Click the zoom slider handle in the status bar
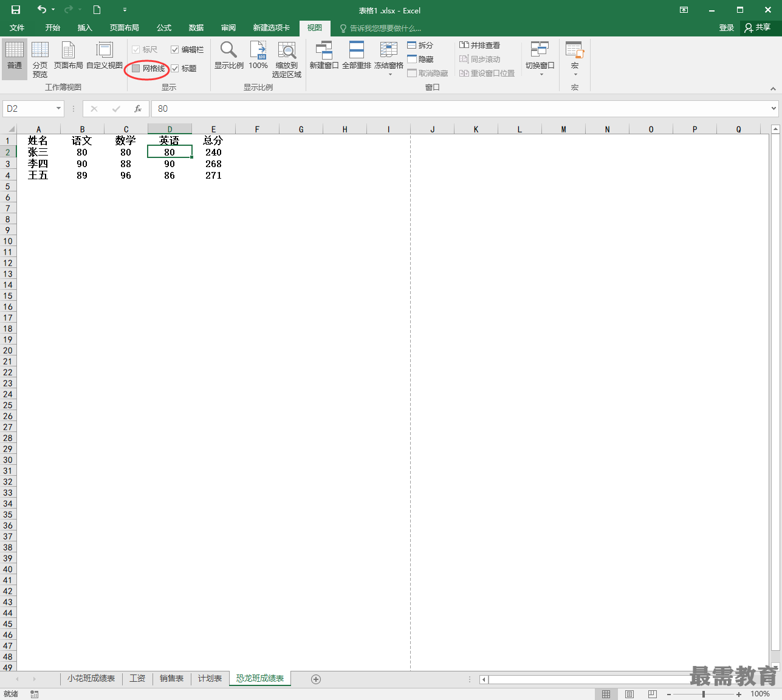The height and width of the screenshot is (700, 782). pyautogui.click(x=704, y=694)
